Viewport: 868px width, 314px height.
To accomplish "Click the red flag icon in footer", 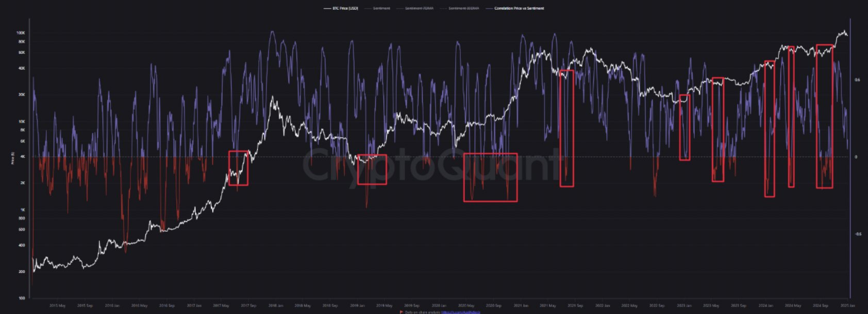I will click(x=402, y=312).
